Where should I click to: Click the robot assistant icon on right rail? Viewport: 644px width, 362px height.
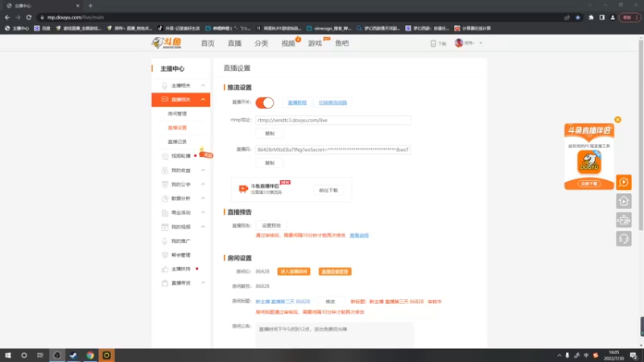(x=623, y=220)
